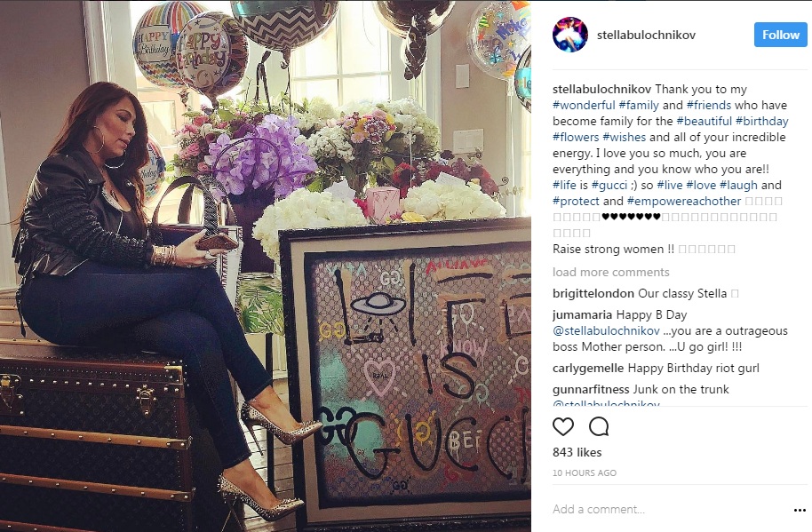Viewport: 812px width, 532px height.
Task: Select the #gucci hashtag
Action: click(609, 186)
